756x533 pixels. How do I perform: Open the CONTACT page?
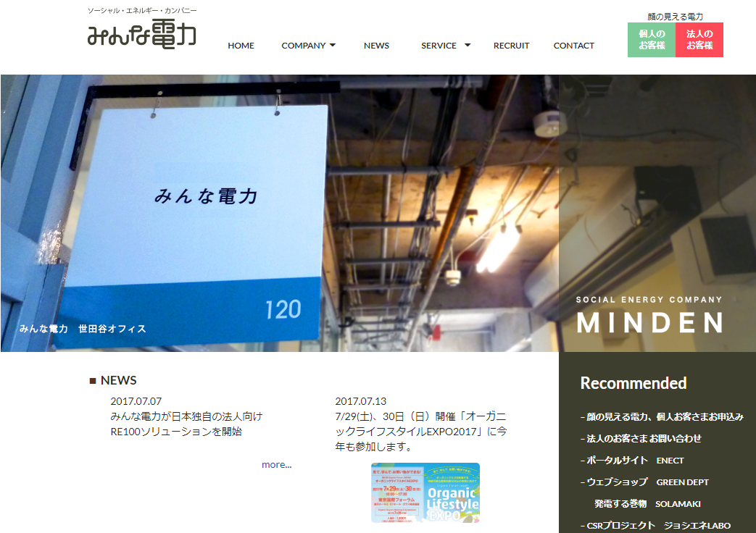[573, 46]
